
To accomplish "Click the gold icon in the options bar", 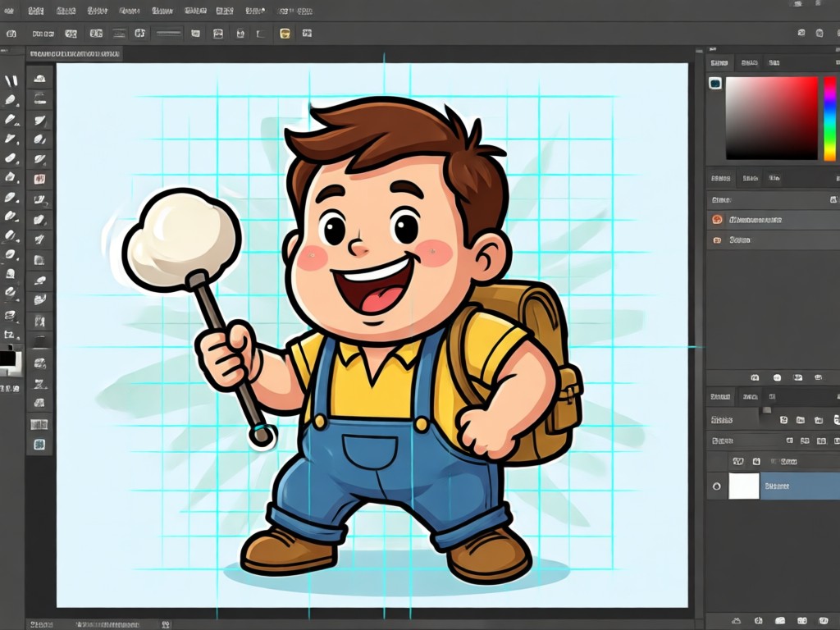I will click(285, 34).
